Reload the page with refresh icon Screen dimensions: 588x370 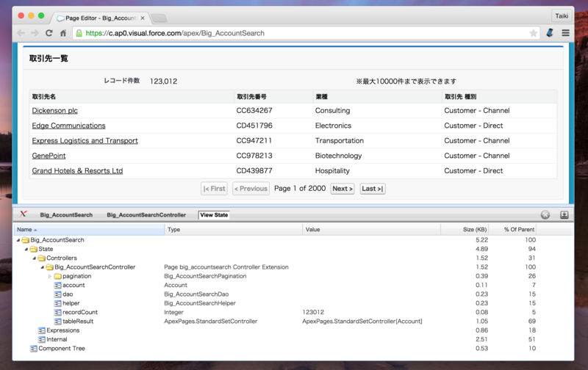tap(49, 33)
